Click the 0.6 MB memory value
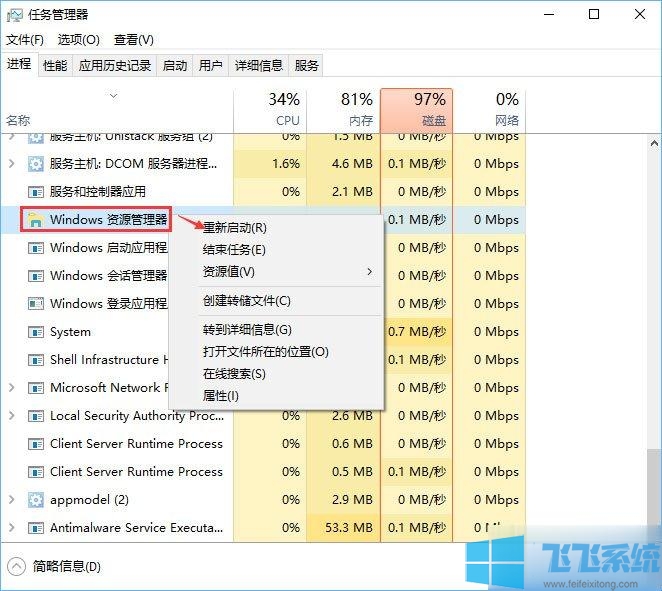Screen dimensions: 662x591 pyautogui.click(x=352, y=444)
